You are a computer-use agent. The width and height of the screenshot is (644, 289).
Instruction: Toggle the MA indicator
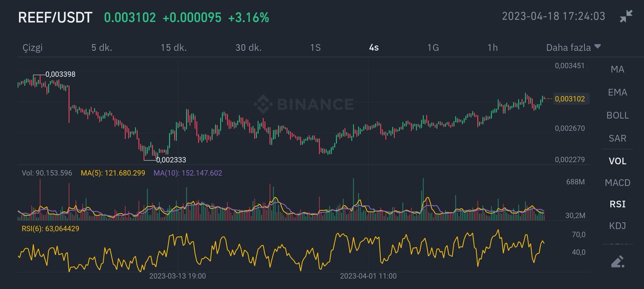click(617, 70)
